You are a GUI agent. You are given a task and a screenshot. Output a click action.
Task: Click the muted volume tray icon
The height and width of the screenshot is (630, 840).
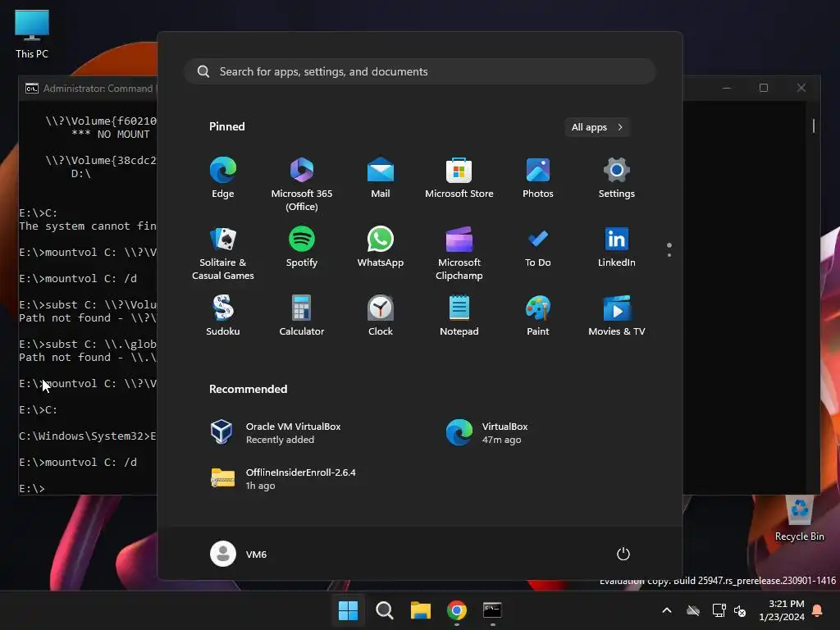pyautogui.click(x=740, y=610)
